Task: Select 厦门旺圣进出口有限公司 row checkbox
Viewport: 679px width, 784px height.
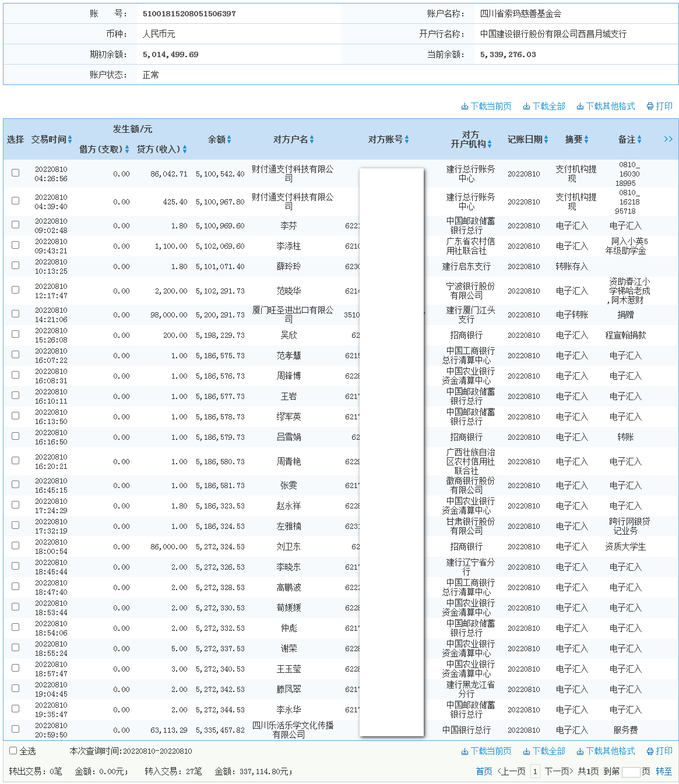Action: point(15,313)
